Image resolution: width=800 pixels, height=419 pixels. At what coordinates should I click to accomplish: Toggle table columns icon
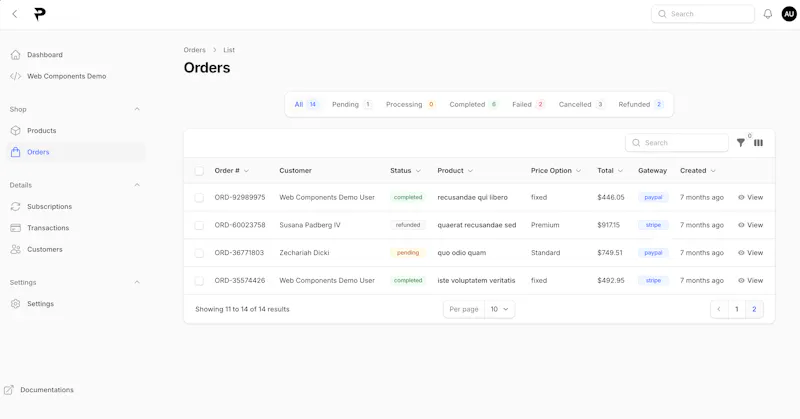coord(759,143)
